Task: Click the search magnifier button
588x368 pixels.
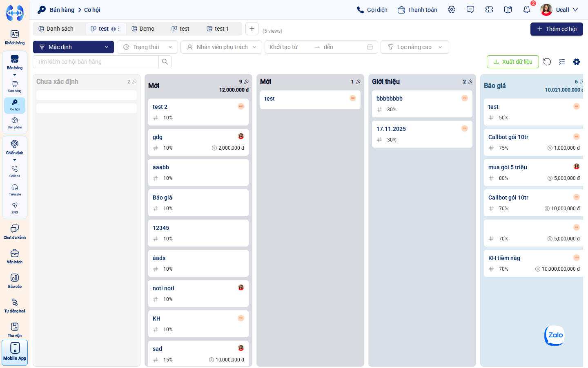Action: click(165, 62)
